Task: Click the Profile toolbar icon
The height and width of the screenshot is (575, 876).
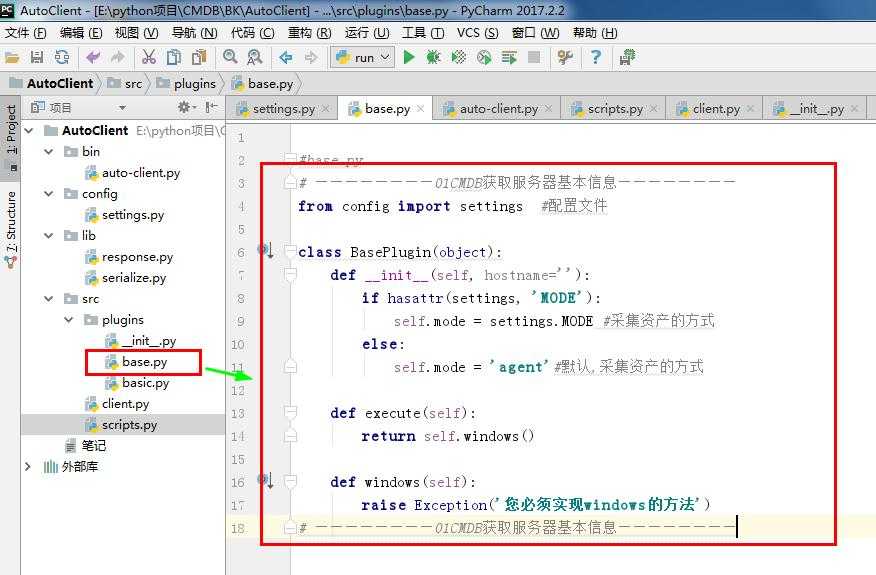Action: (x=484, y=57)
